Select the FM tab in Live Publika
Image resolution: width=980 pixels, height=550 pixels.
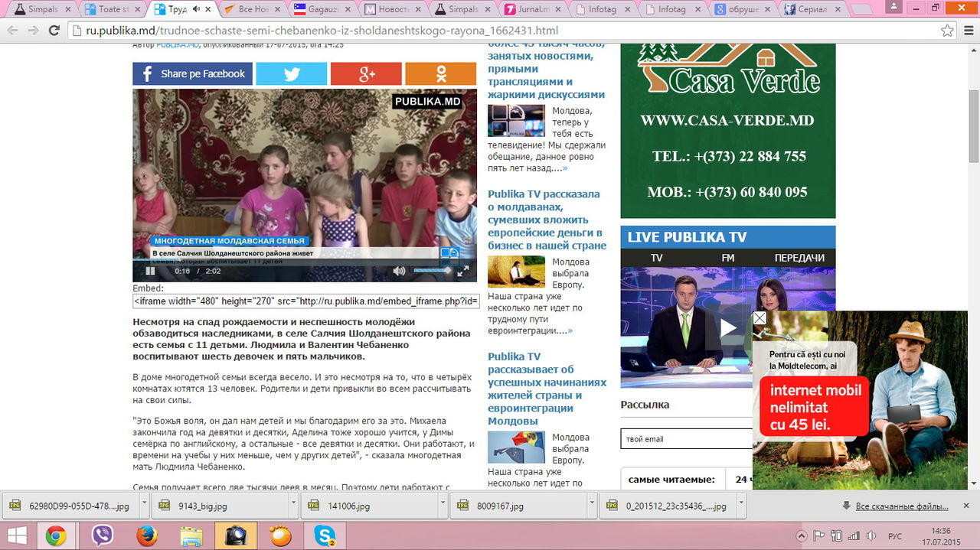[727, 258]
